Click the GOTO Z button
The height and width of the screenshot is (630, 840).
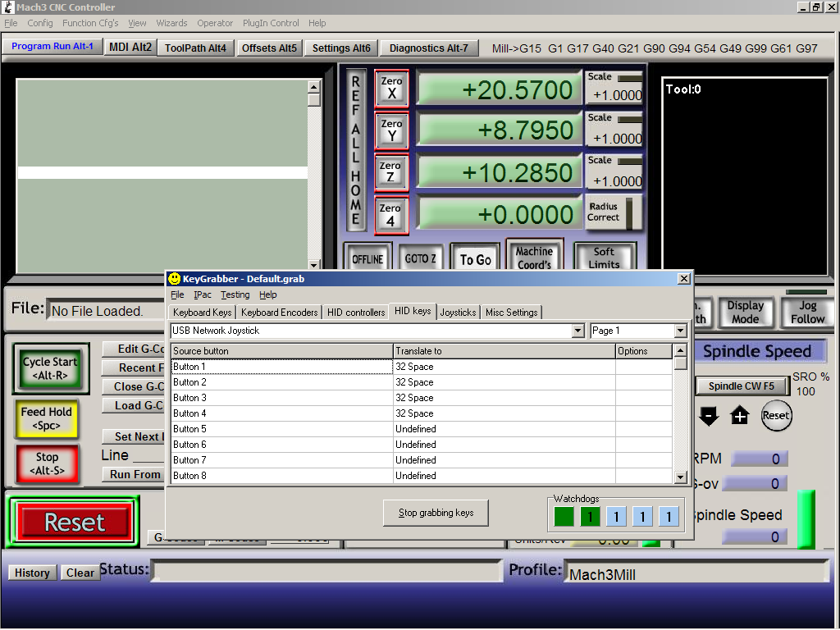[x=420, y=259]
